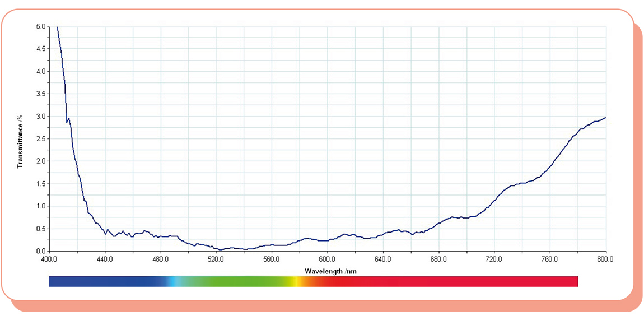
Task: Click the 400.0 wavelength tick label
Action: click(49, 259)
